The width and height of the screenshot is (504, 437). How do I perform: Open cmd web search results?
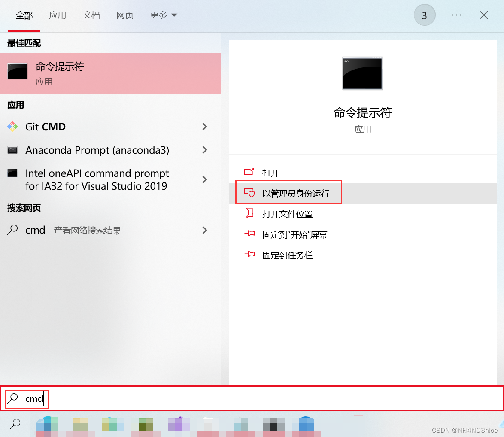(111, 230)
